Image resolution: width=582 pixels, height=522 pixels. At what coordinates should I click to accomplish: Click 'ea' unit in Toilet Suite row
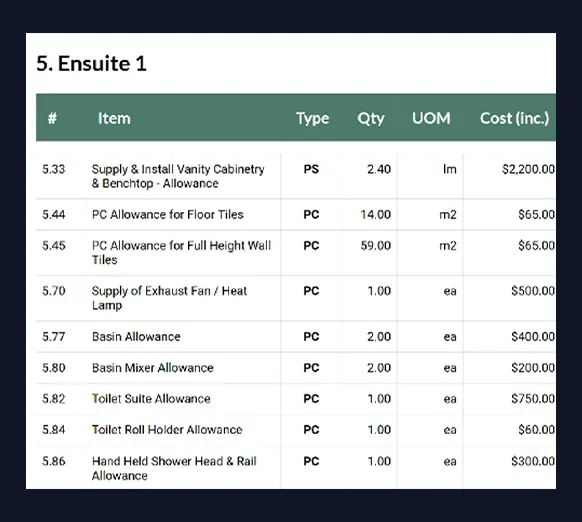[x=450, y=399]
